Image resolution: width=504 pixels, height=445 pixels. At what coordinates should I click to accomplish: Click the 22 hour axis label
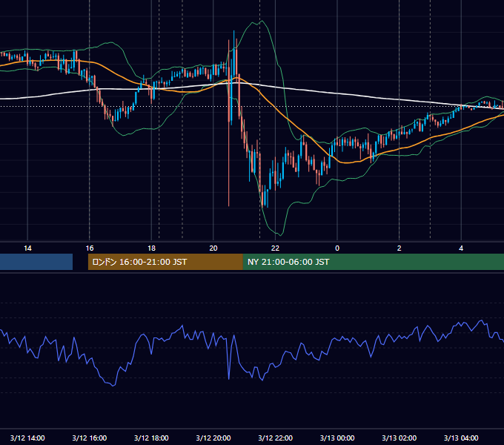point(275,248)
